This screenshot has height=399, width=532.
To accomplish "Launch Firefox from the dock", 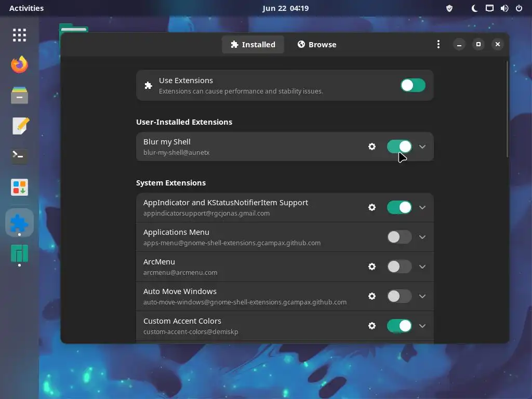I will [x=19, y=64].
